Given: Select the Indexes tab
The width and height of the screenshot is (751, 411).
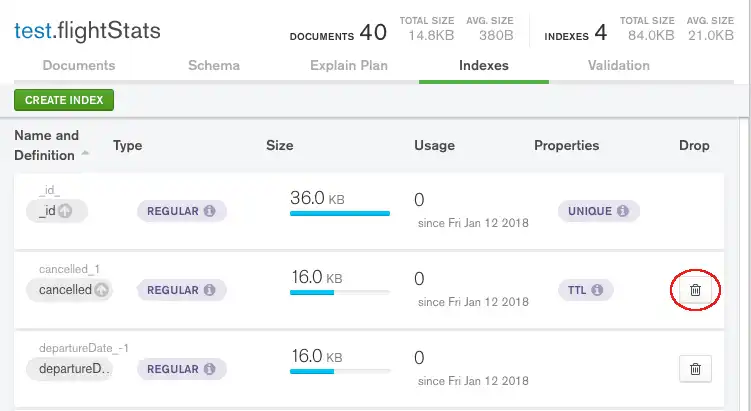Looking at the screenshot, I should (483, 66).
